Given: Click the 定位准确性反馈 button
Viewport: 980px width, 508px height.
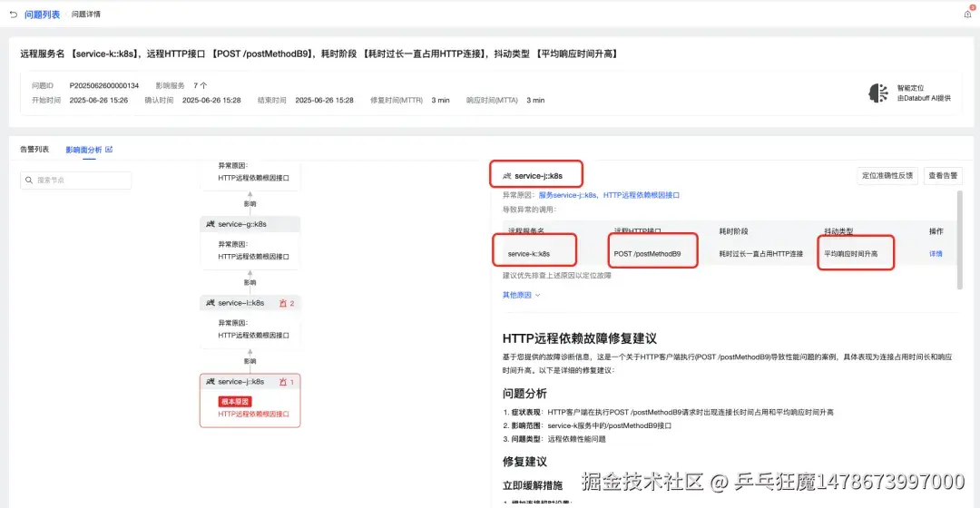Looking at the screenshot, I should pyautogui.click(x=887, y=176).
